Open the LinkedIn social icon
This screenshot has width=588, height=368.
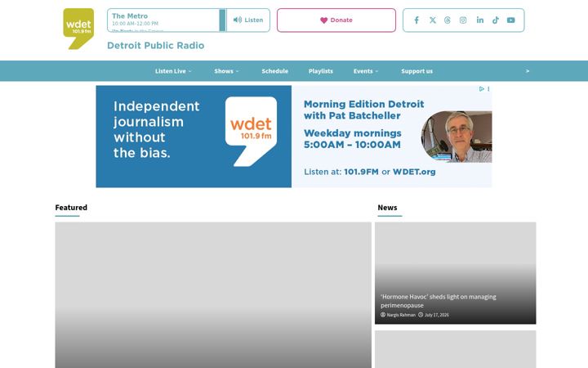point(480,20)
